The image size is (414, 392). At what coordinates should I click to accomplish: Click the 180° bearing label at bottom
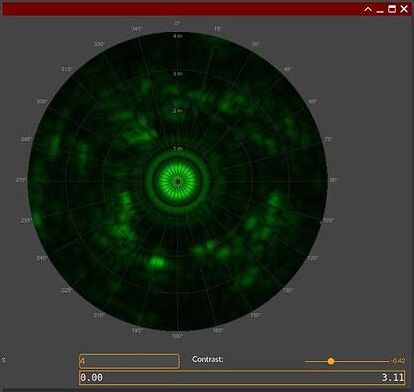(177, 336)
